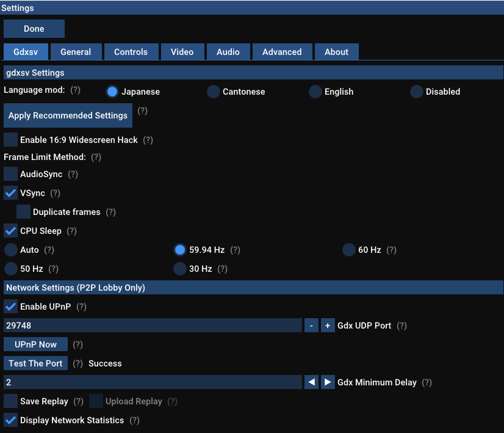Click the Gdx UDP Port input field

153,326
